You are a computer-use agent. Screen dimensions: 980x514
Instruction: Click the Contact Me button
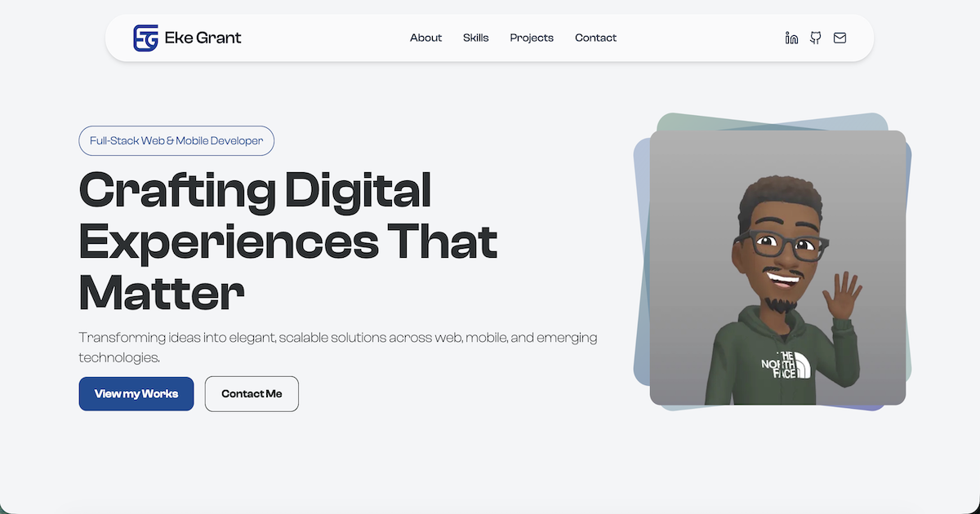[x=252, y=394]
